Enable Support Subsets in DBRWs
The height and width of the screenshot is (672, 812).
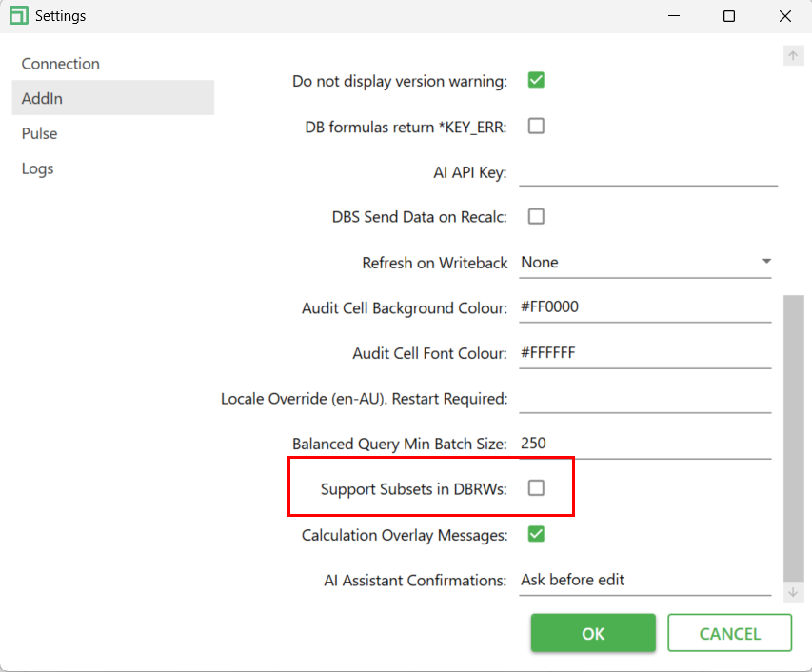(536, 487)
